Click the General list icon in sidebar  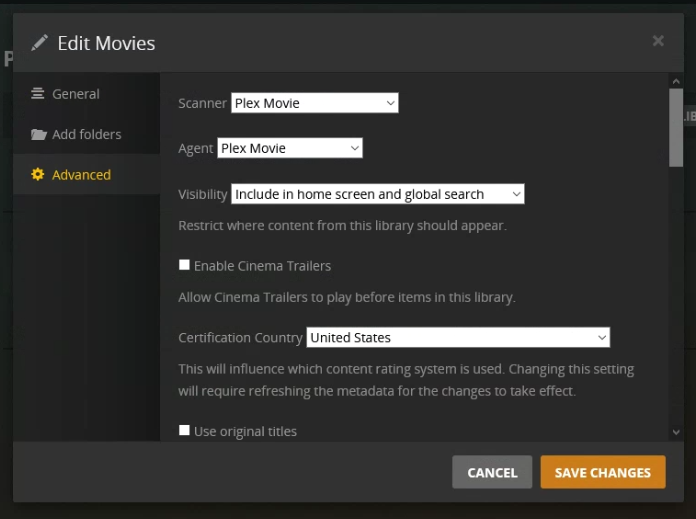[x=38, y=94]
